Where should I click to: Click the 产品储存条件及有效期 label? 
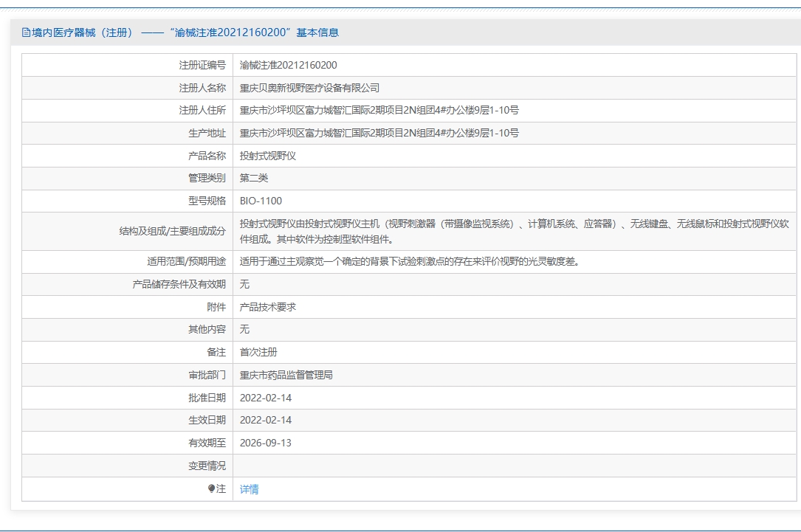pos(179,284)
